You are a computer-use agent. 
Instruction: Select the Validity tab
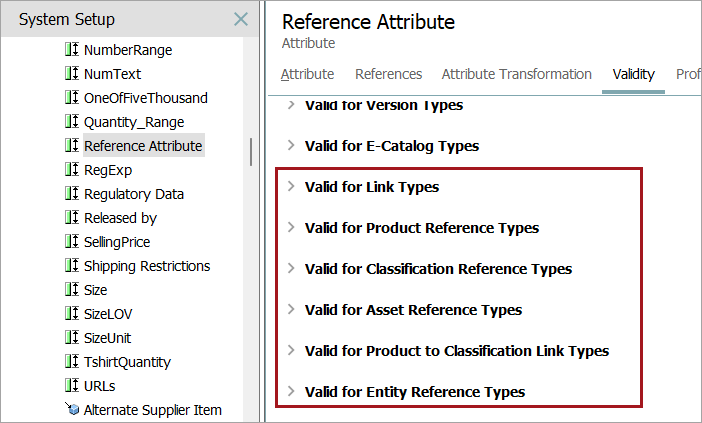pyautogui.click(x=634, y=74)
